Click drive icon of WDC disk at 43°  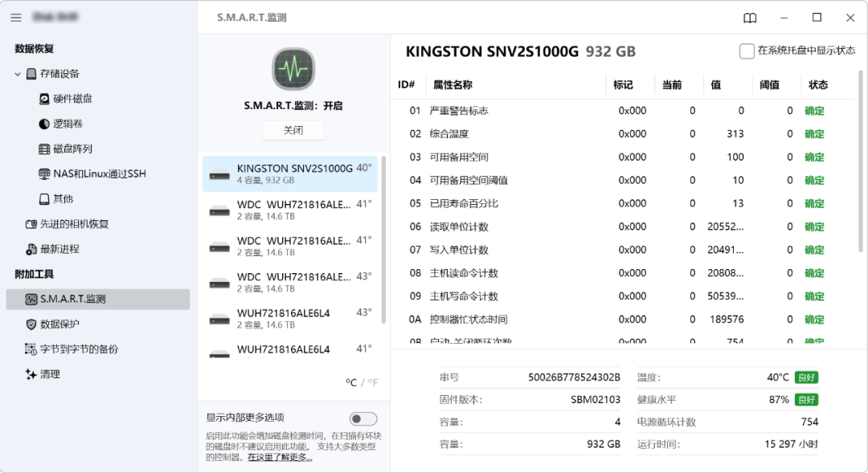[x=219, y=283]
